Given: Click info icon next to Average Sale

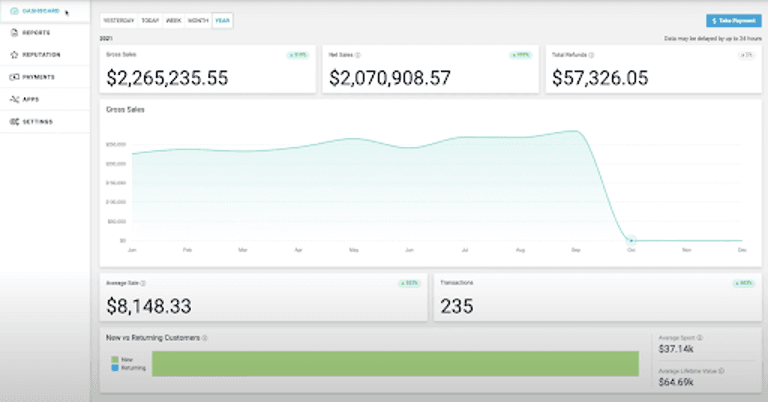Looking at the screenshot, I should click(143, 283).
